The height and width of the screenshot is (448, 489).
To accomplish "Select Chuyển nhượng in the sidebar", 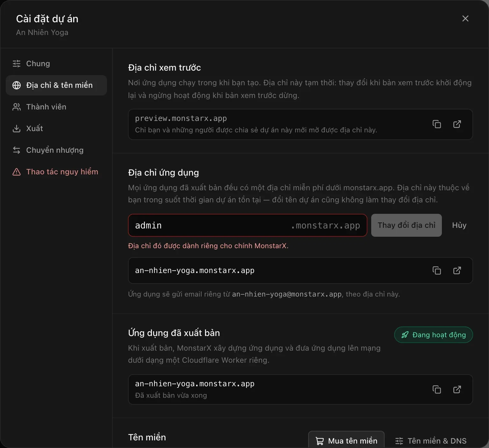I will 56,150.
